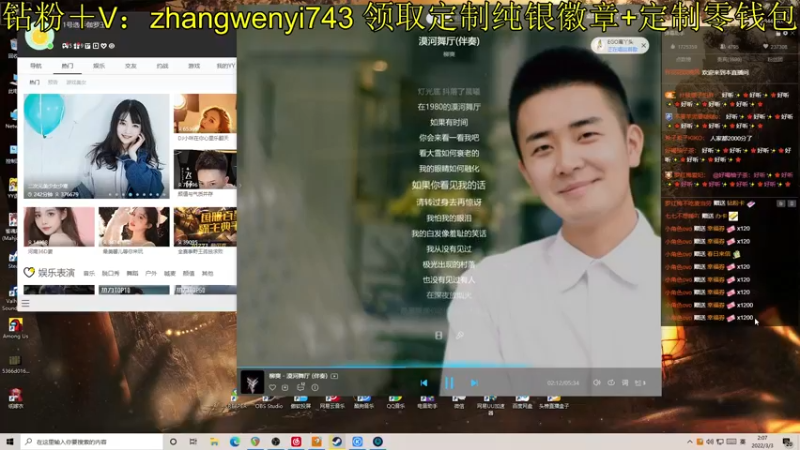This screenshot has width=800, height=450.
Task: Open OBS Studio desktop shortcut
Action: tap(268, 402)
